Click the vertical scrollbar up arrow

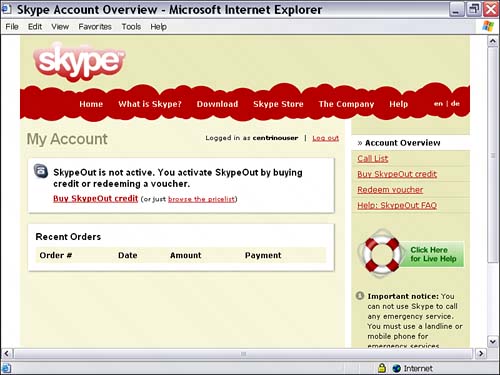click(x=493, y=41)
